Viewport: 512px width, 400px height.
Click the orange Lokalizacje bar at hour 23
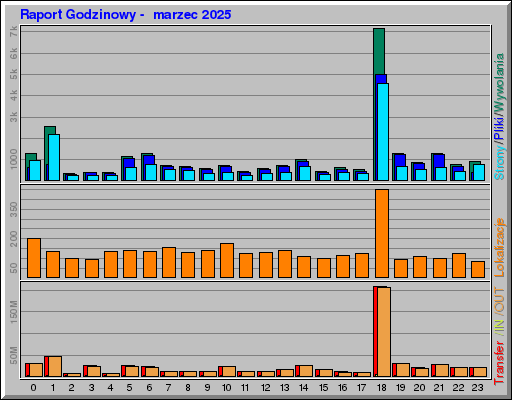point(478,269)
